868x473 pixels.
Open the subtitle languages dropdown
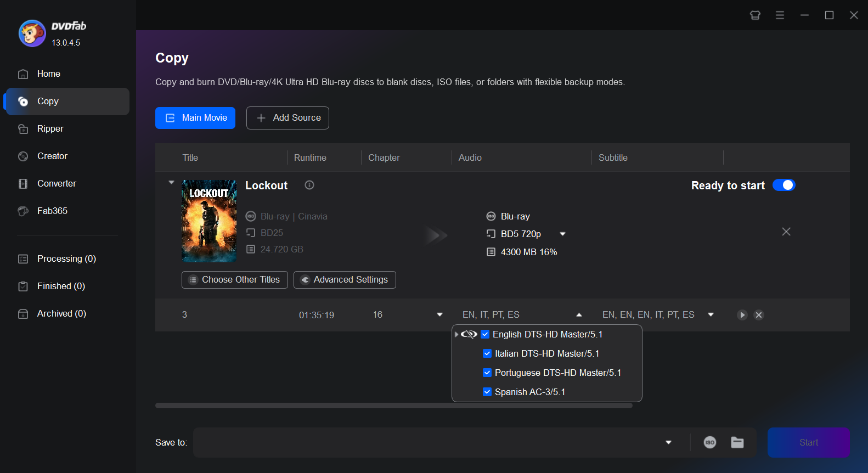tap(711, 315)
